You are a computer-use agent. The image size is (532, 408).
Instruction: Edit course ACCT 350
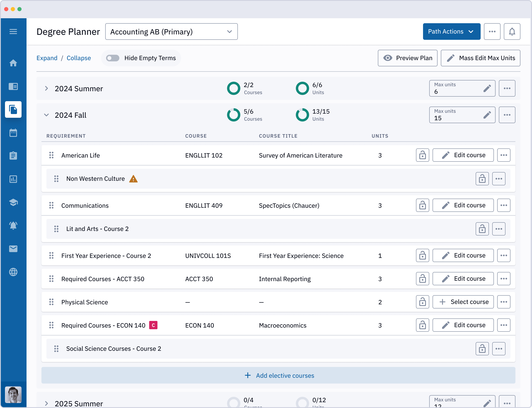tap(463, 279)
